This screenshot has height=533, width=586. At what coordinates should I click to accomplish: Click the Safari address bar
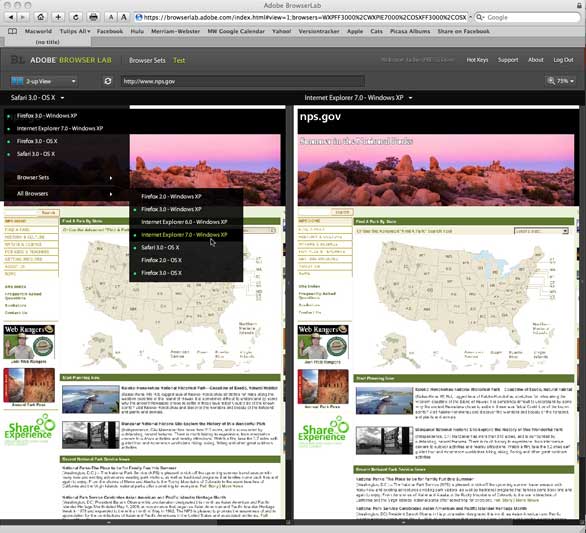302,17
